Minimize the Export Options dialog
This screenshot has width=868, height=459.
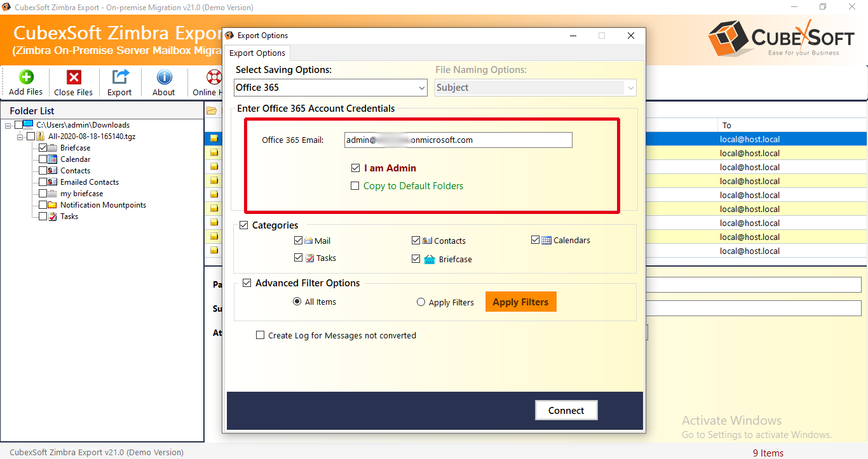[573, 36]
